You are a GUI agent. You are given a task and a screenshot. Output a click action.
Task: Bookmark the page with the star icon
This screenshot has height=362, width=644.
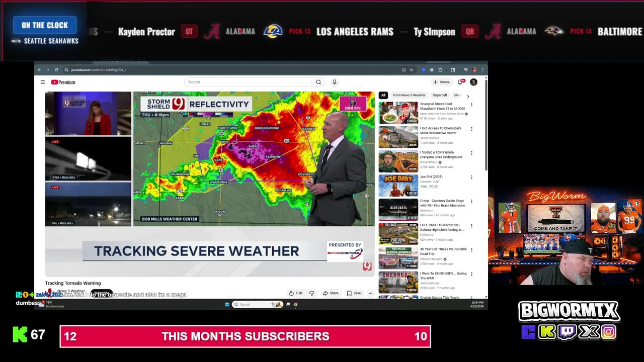[x=411, y=70]
